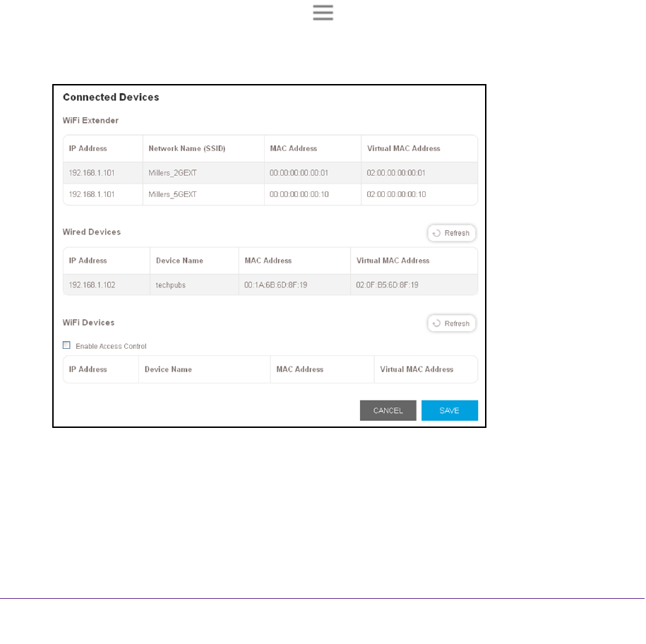The height and width of the screenshot is (644, 646).
Task: Click virtual MAC 02:0F:B5:6D:8F:19
Action: click(x=388, y=285)
